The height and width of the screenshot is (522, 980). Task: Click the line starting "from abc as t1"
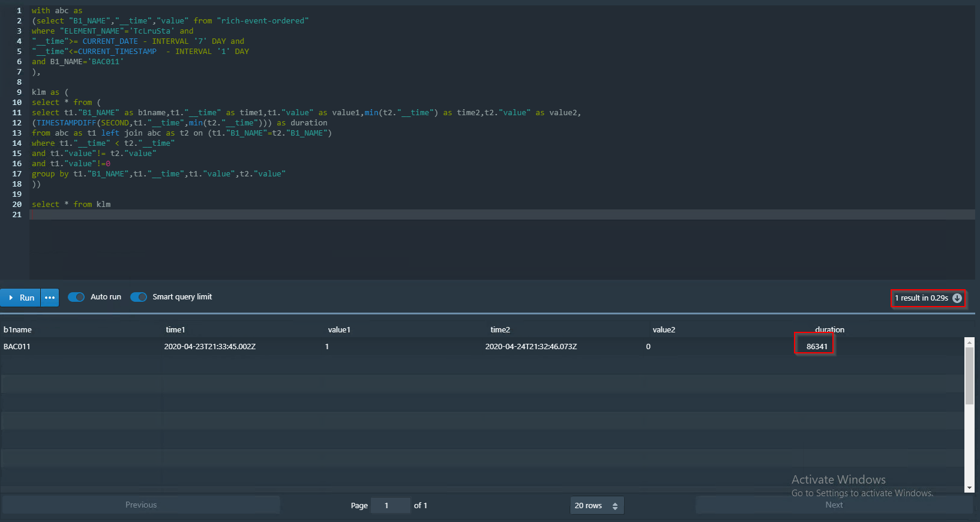[182, 133]
